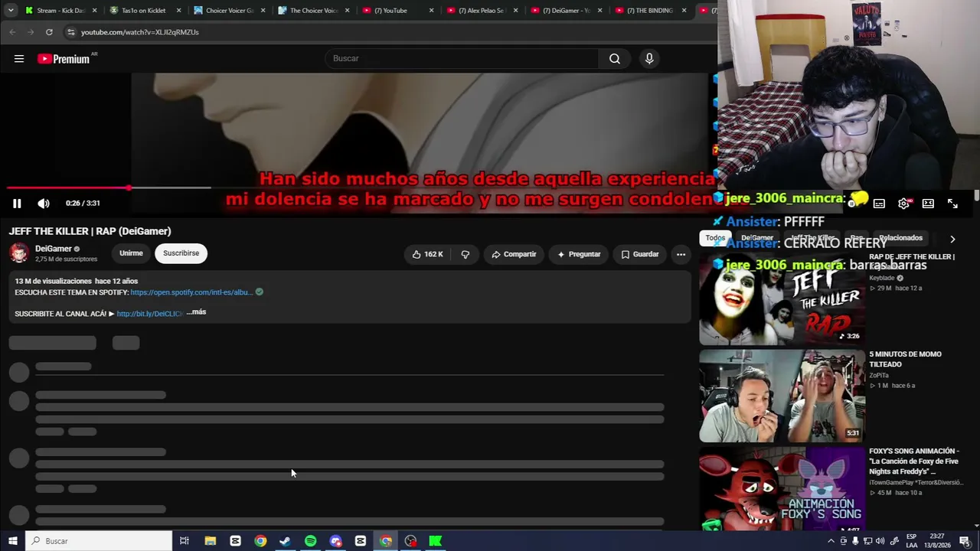Viewport: 980px width, 551px height.
Task: Seek along the red video progress bar
Action: [67, 187]
